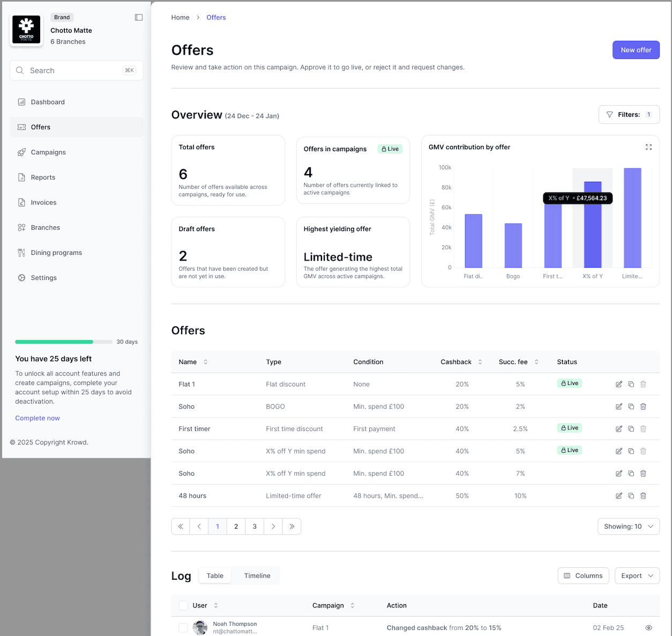Edit the Flat 1 offer
672x636 pixels.
tap(619, 384)
